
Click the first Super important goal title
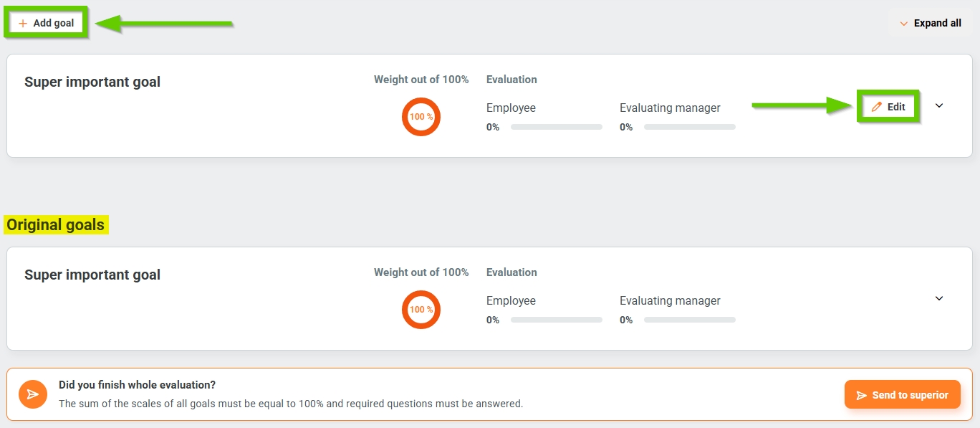(x=92, y=82)
